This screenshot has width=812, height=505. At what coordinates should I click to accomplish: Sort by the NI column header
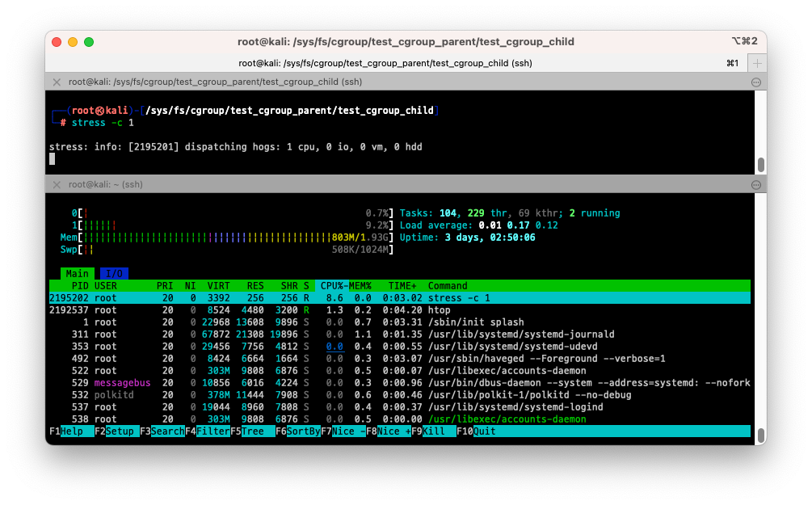coord(190,286)
